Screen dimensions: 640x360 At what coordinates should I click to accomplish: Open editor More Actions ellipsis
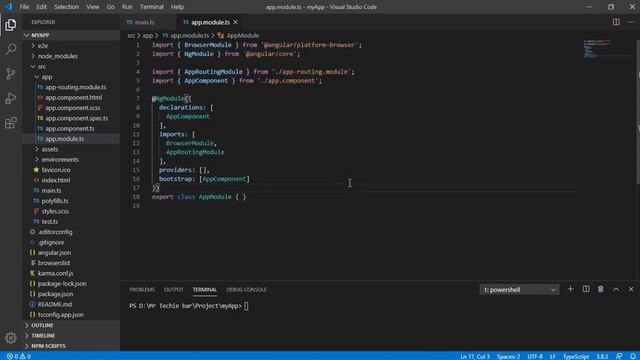coord(631,22)
